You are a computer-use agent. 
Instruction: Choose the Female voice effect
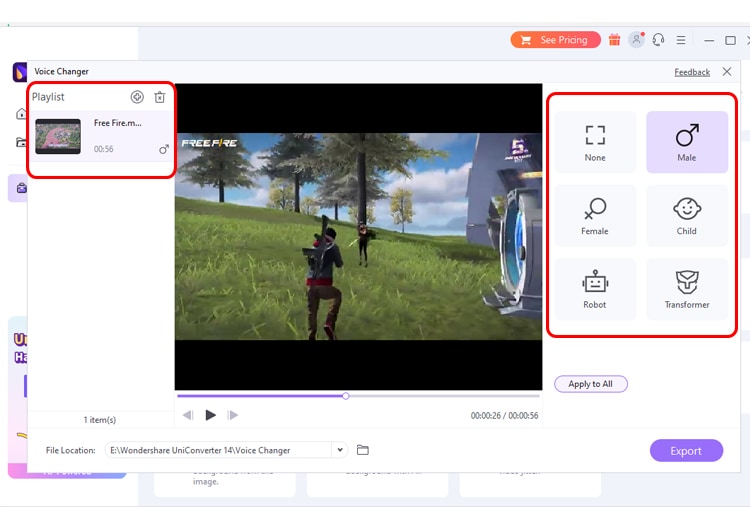(595, 216)
